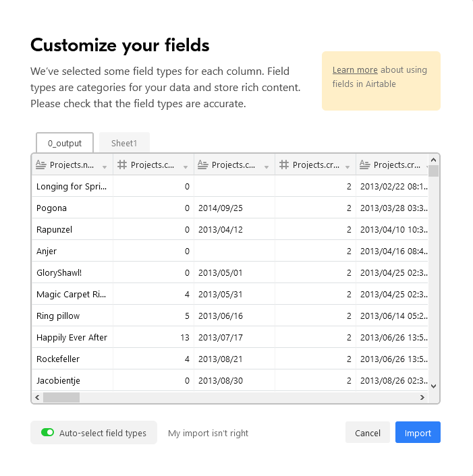This screenshot has width=473, height=476.
Task: Select the 0_output tab
Action: [x=65, y=143]
